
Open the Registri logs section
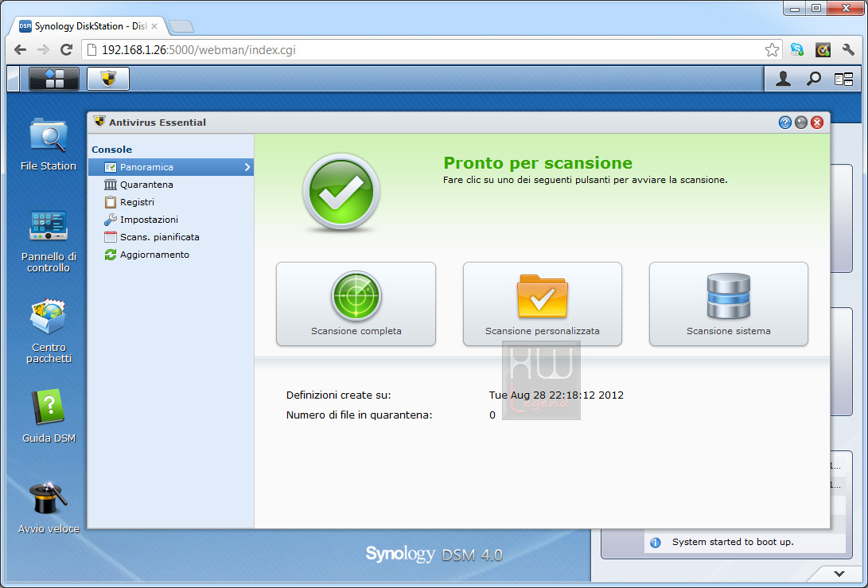tap(170, 202)
